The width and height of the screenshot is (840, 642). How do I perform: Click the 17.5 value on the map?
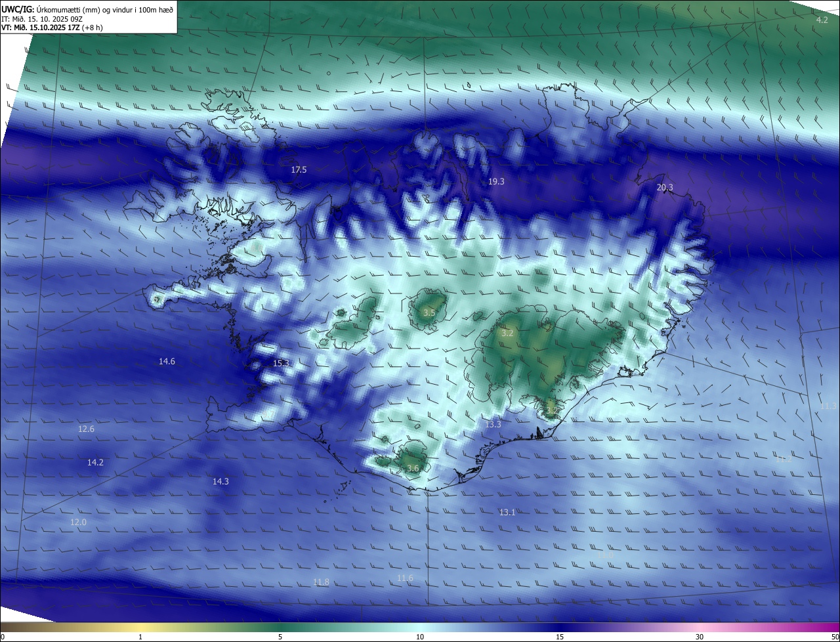(x=299, y=169)
